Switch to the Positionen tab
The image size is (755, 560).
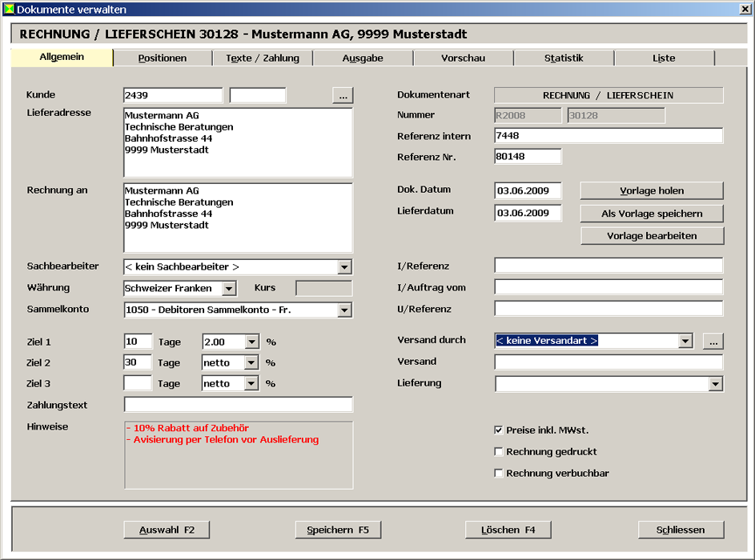click(163, 58)
